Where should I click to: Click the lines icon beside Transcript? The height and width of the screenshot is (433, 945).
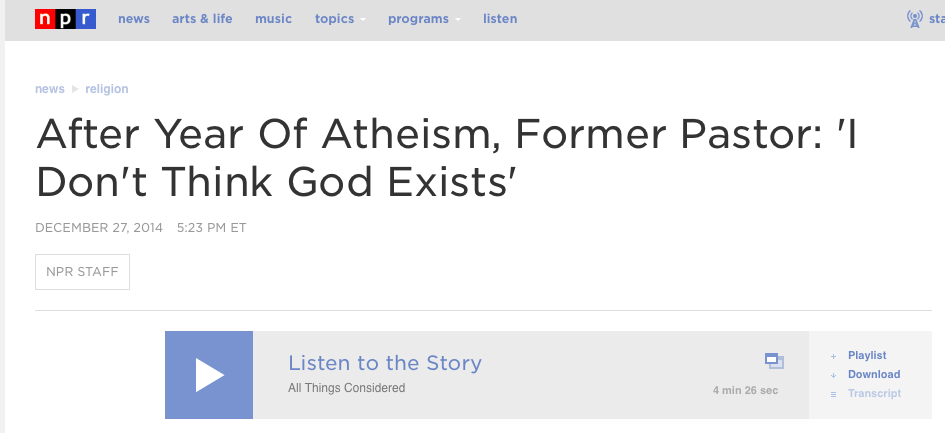[834, 394]
